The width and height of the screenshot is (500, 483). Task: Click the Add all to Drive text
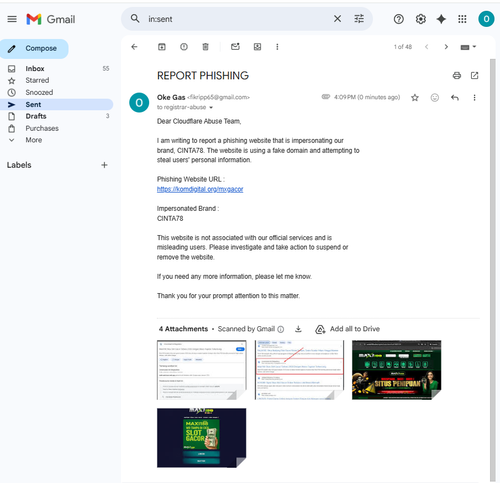pos(355,329)
